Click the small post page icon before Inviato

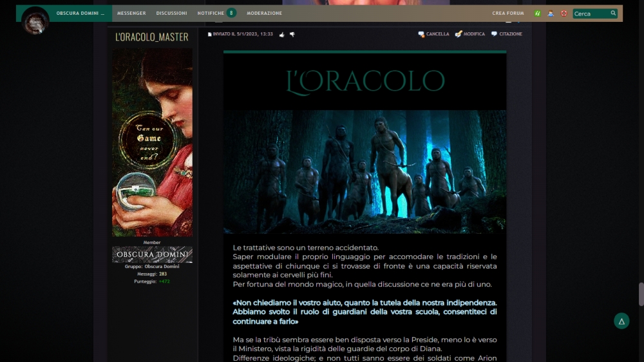[x=209, y=35]
